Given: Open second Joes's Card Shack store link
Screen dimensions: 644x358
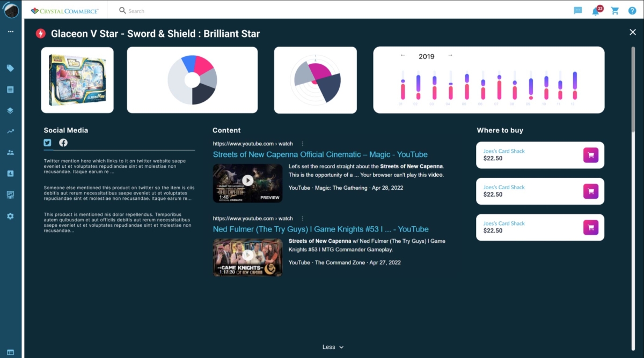Looking at the screenshot, I should (504, 188).
